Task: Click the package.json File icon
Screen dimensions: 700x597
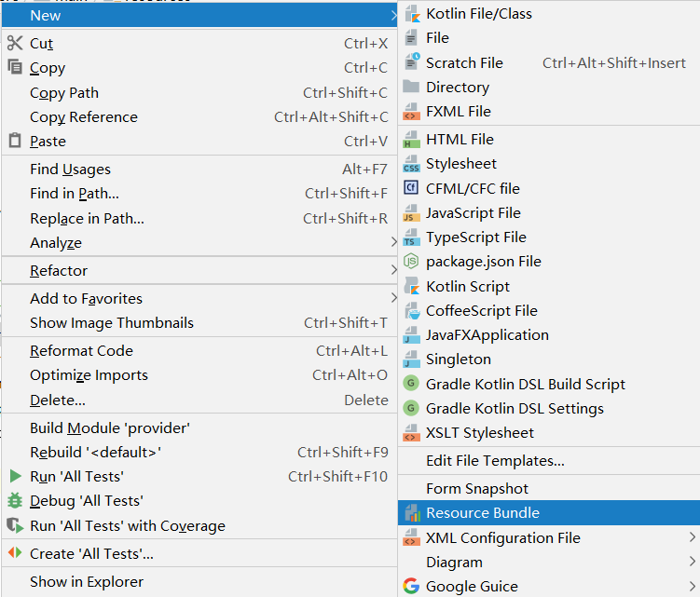Action: tap(411, 261)
